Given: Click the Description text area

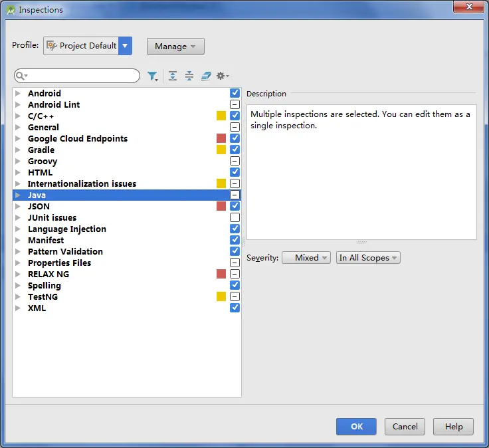Looking at the screenshot, I should pyautogui.click(x=361, y=172).
